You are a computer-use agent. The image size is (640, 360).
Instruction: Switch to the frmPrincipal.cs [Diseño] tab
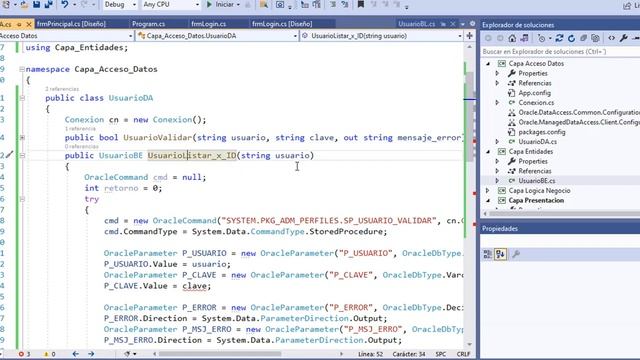tap(71, 24)
